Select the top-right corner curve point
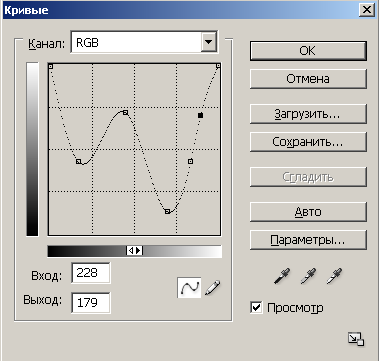The image size is (379, 361). pyautogui.click(x=218, y=66)
